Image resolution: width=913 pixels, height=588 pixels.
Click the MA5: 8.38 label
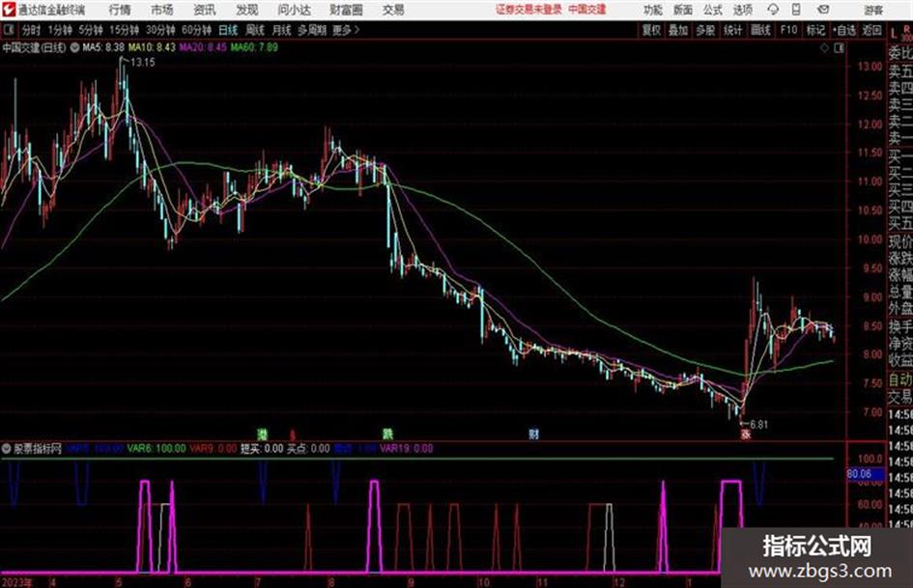pos(103,47)
